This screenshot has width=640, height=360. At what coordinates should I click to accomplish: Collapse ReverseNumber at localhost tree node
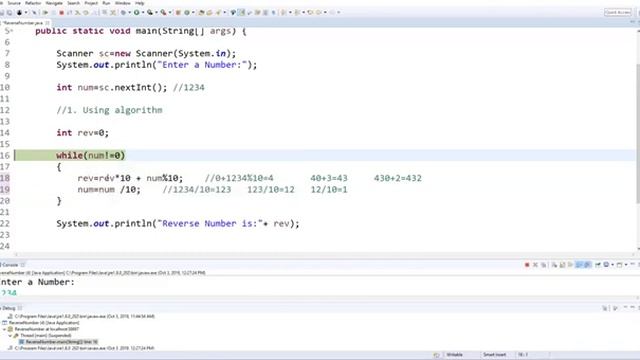click(x=4, y=329)
